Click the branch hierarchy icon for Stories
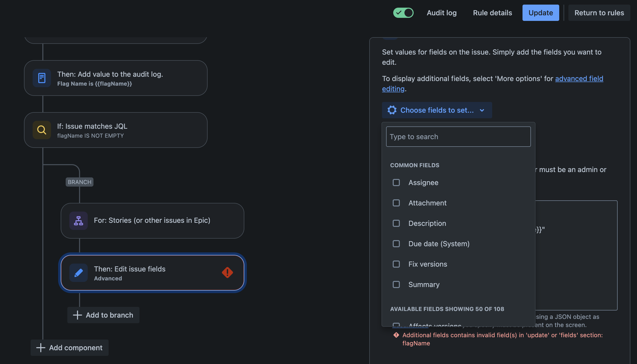The height and width of the screenshot is (364, 637). [79, 221]
